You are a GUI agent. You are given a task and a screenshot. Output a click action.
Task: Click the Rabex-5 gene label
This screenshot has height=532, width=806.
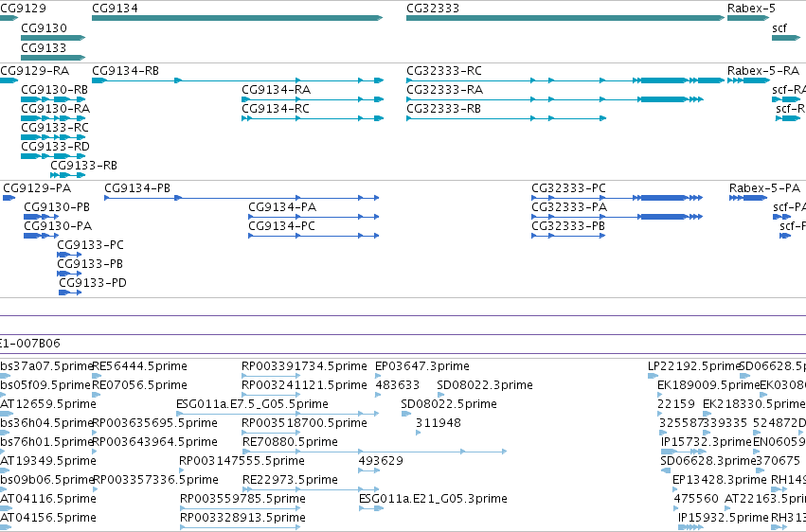click(x=751, y=9)
